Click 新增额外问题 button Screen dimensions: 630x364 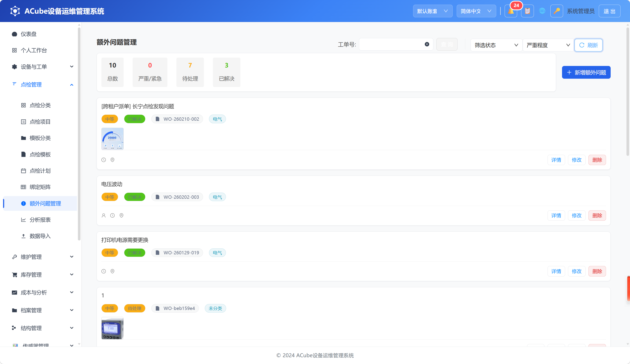[586, 73]
